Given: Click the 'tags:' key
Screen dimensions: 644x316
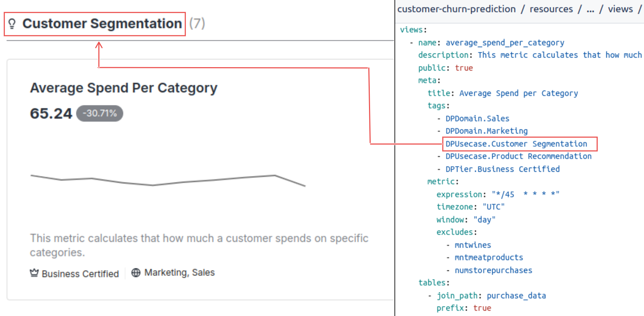Looking at the screenshot, I should pos(438,106).
